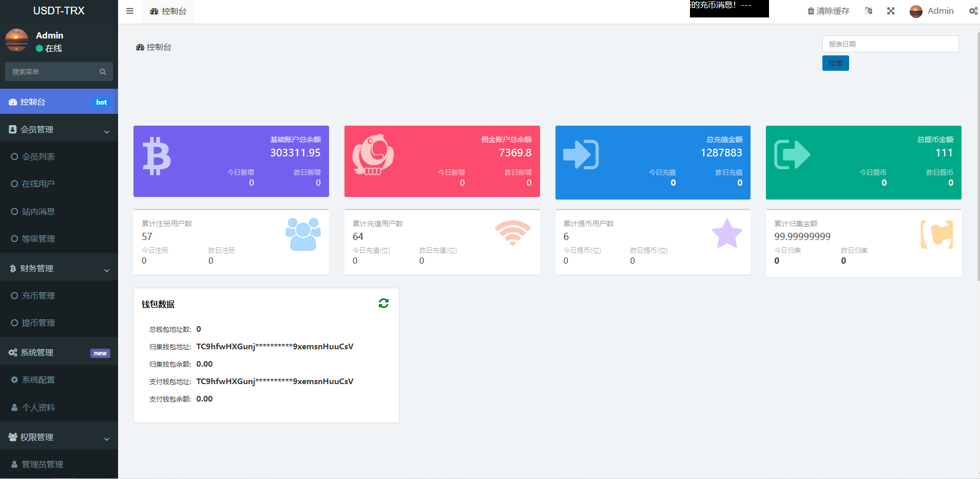This screenshot has height=479, width=980.
Task: Switch to the 控制台 tab in top bar
Action: (168, 11)
